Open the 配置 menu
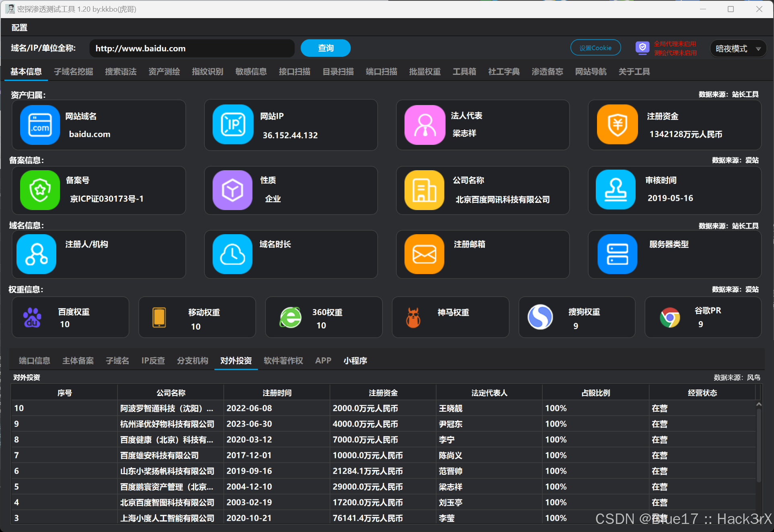 click(19, 27)
